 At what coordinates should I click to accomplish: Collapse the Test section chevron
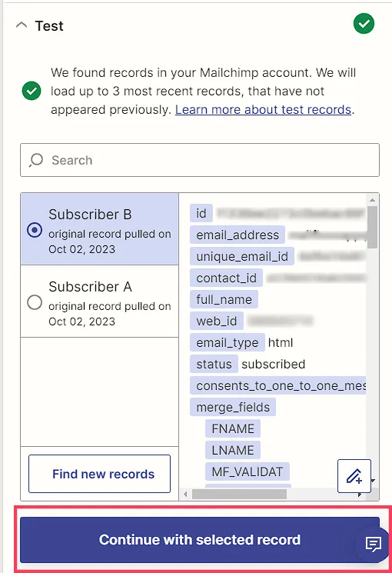(x=22, y=25)
